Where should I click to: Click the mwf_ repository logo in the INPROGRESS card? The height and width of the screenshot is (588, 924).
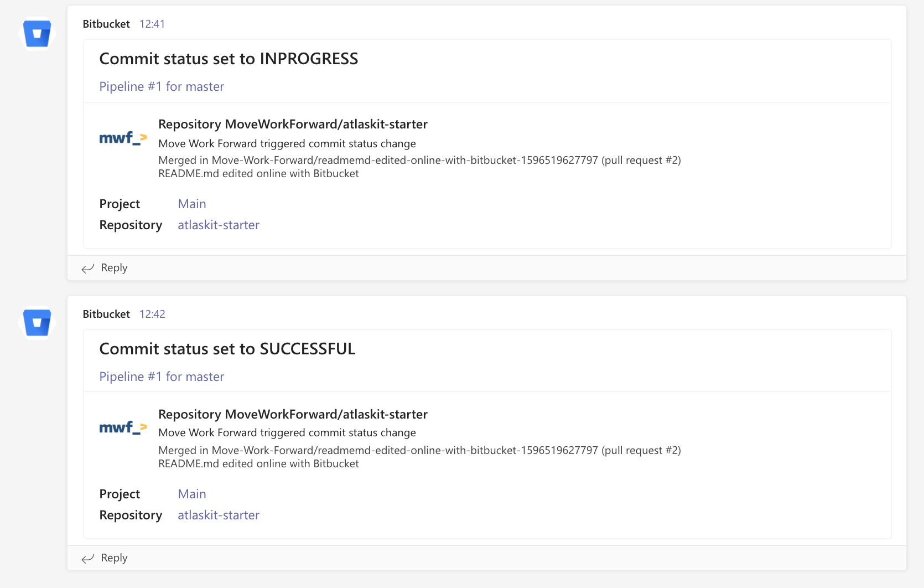(x=123, y=138)
